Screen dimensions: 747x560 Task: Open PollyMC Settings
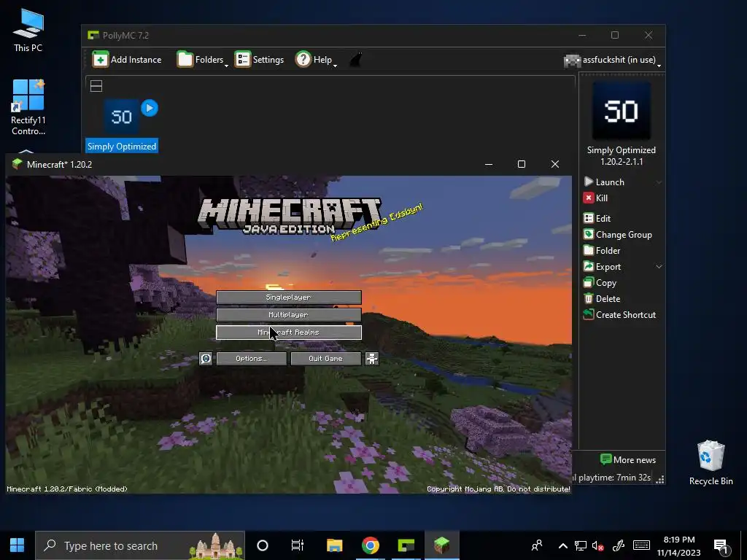point(259,60)
